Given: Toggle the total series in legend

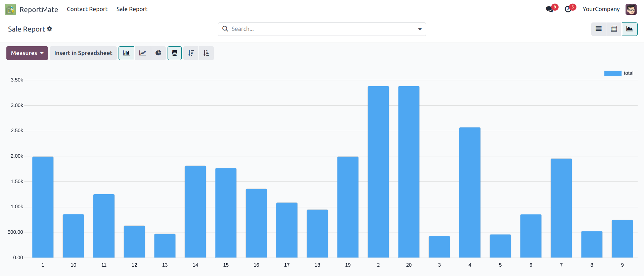Looking at the screenshot, I should coord(619,73).
